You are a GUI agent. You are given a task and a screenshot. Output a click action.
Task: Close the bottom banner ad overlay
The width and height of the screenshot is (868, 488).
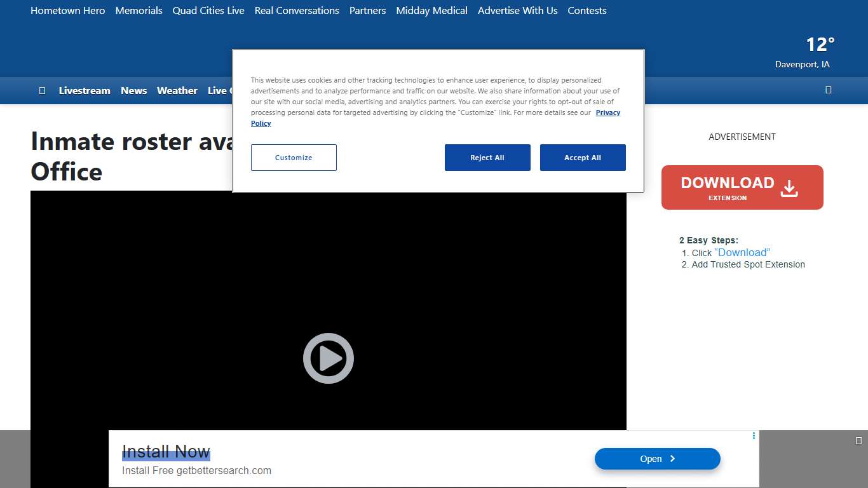point(858,440)
